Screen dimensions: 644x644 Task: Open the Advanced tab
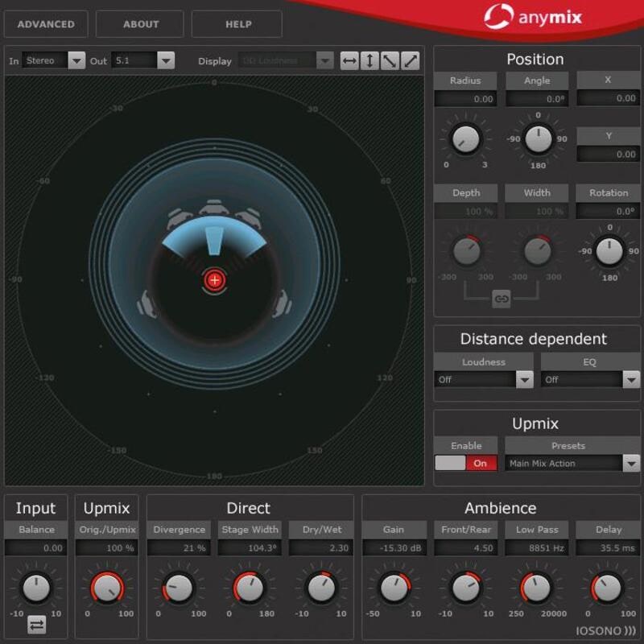point(46,24)
